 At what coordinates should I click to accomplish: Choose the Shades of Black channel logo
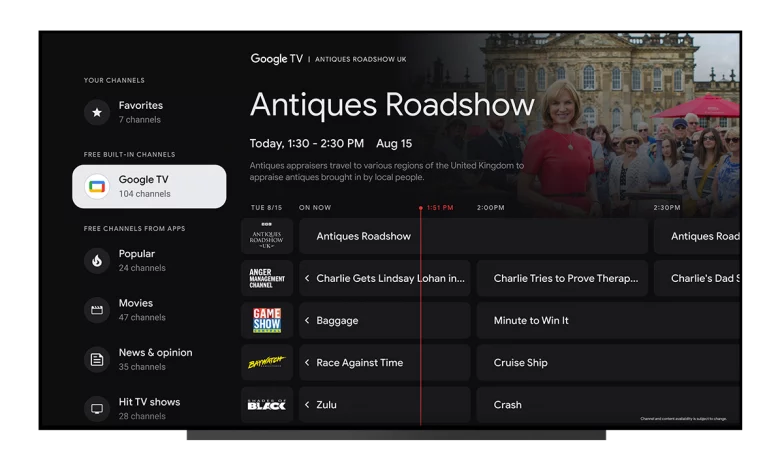pos(267,405)
